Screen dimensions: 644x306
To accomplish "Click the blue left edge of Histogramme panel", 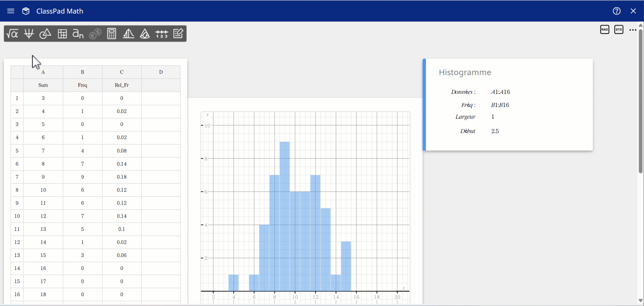I will click(424, 105).
